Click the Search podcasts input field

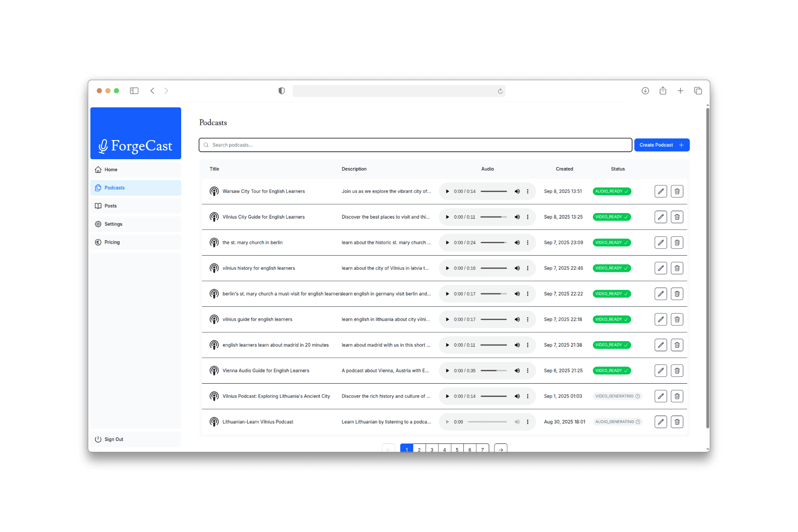click(415, 145)
